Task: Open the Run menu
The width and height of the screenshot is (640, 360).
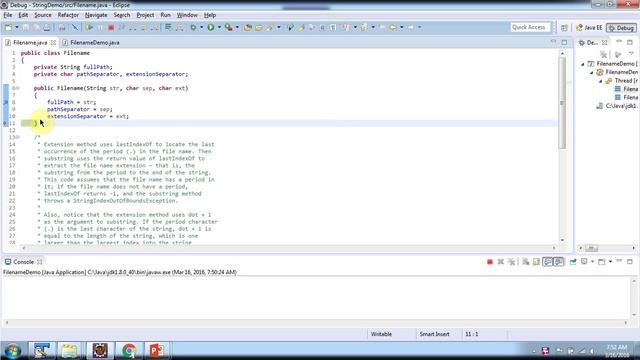Action: (x=165, y=15)
